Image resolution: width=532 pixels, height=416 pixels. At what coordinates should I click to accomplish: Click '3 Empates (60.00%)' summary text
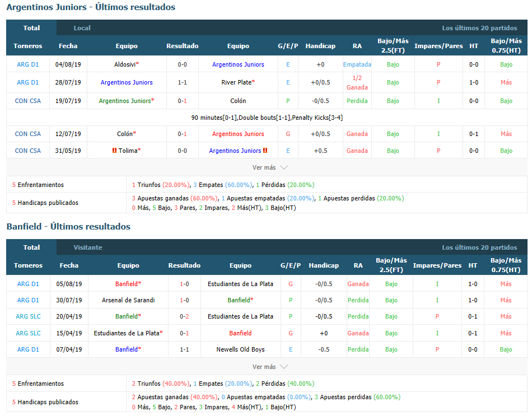tap(223, 185)
